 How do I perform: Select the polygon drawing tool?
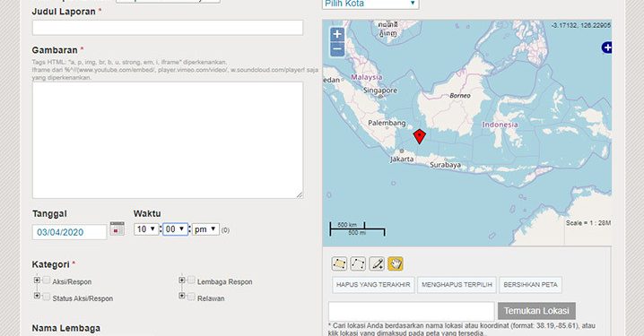pyautogui.click(x=339, y=263)
